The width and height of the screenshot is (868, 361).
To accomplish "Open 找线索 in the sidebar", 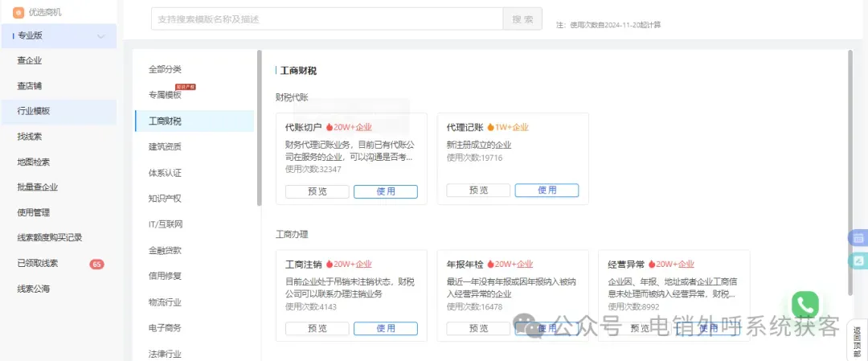I will (x=58, y=136).
